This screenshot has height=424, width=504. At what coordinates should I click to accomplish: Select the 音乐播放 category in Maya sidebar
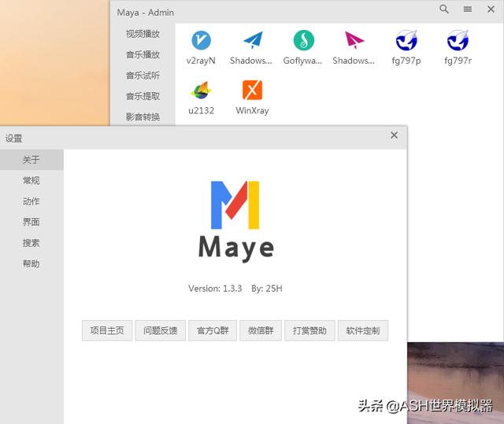(143, 54)
